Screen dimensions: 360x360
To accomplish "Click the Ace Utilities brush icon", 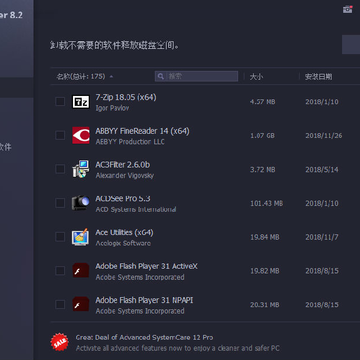I will (x=81, y=237).
